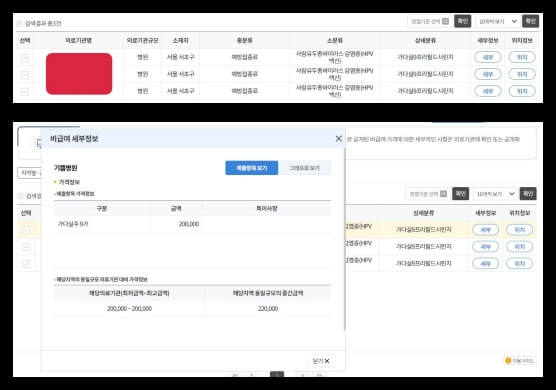The width and height of the screenshot is (556, 390).
Task: Toggle third row checkbox in lower results table
Action: coord(26,264)
